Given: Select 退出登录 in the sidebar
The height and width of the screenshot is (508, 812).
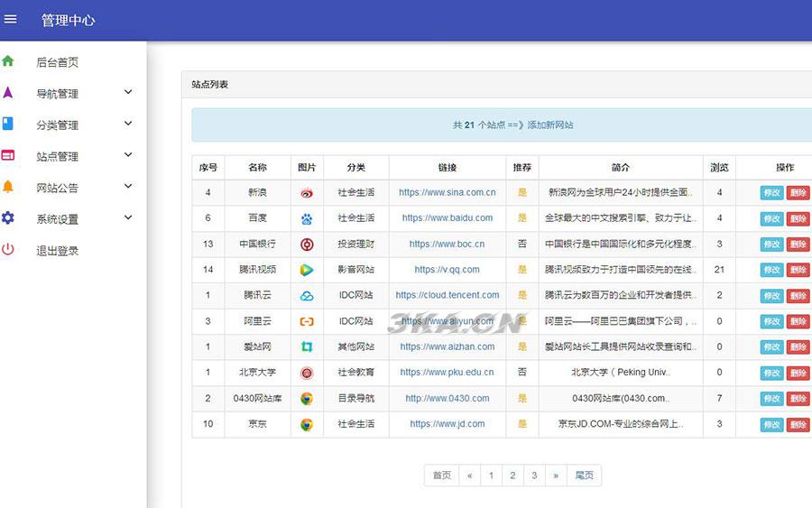Looking at the screenshot, I should (x=57, y=251).
